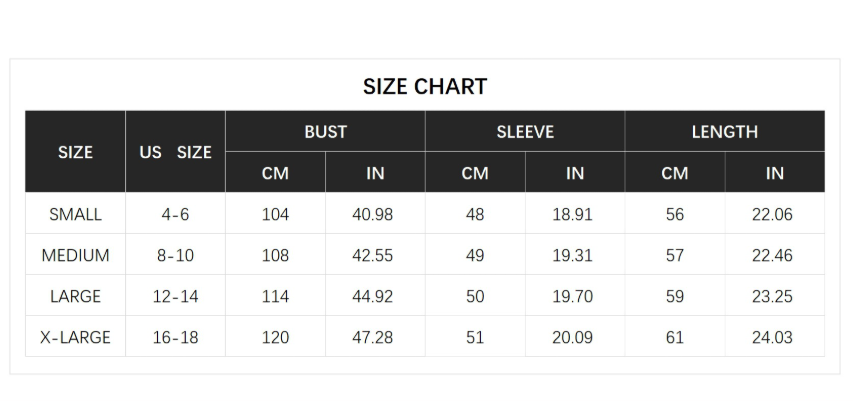Click the BUST header cell
Viewport: 853px width, 401px height.
325,132
